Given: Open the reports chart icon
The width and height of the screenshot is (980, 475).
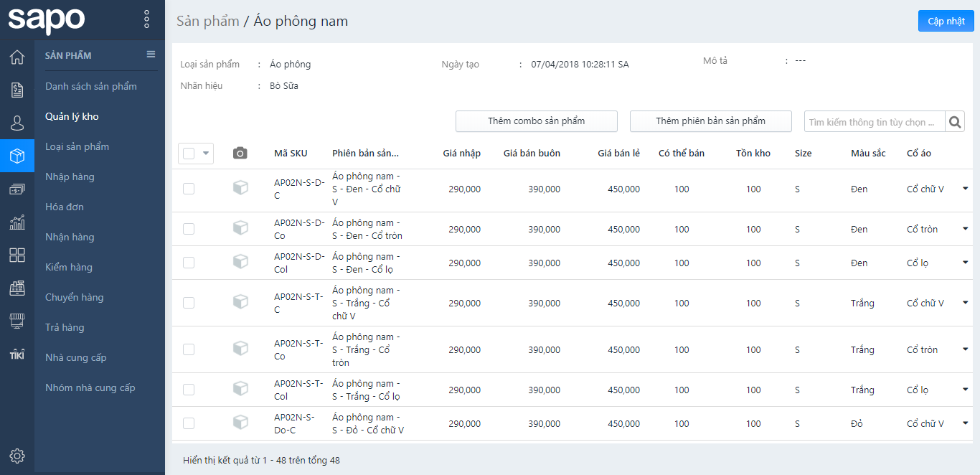Looking at the screenshot, I should pos(17,222).
